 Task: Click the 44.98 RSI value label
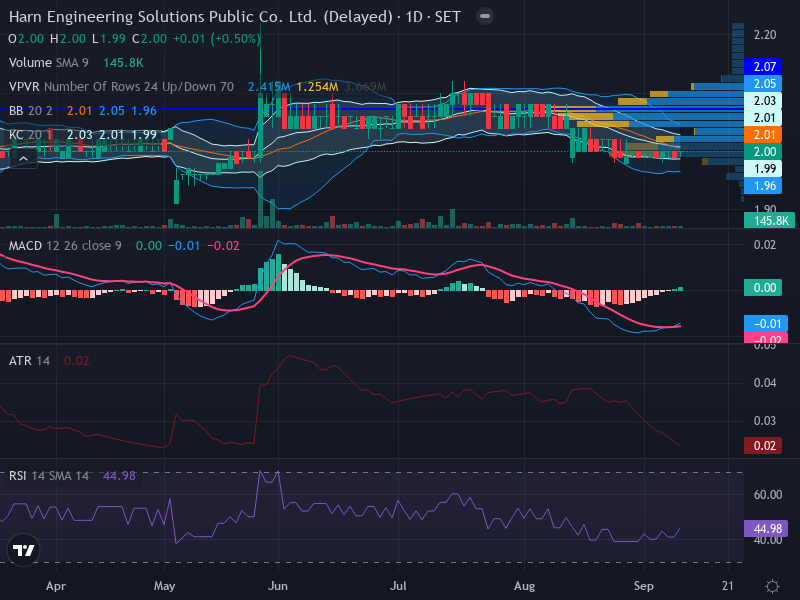pos(766,529)
